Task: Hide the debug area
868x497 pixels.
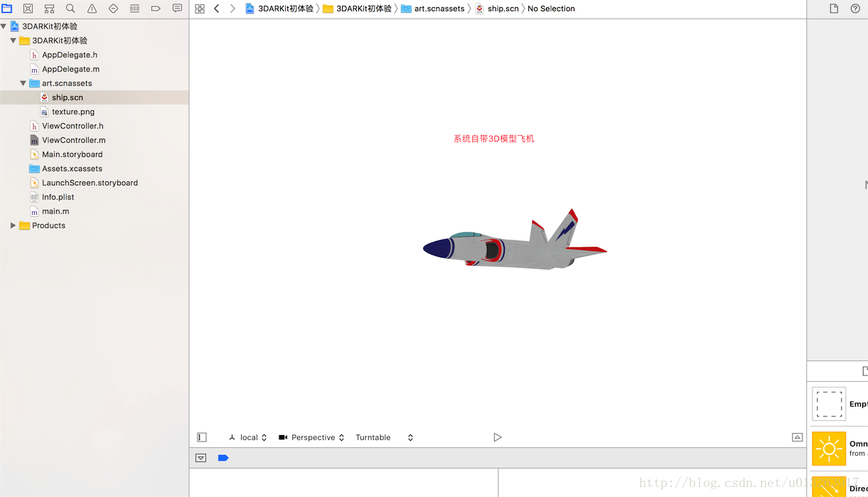Action: point(201,458)
